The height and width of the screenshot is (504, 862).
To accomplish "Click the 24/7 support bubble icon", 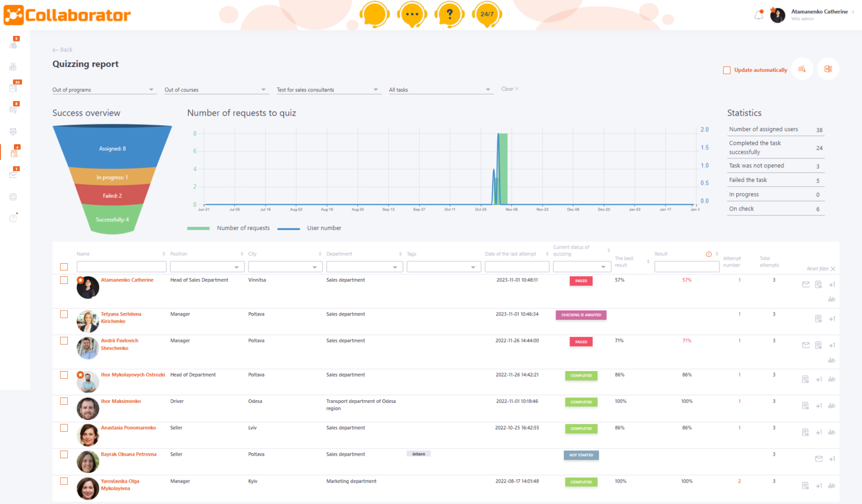I will [487, 14].
